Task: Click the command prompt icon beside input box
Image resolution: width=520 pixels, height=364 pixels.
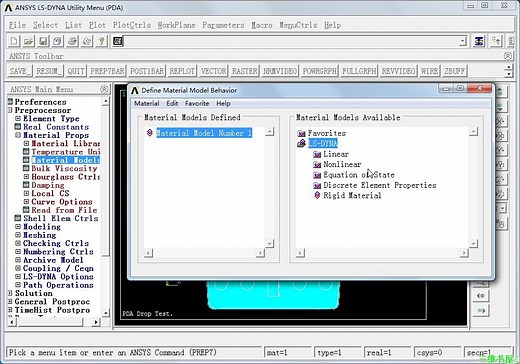Action: pyautogui.click(x=118, y=41)
